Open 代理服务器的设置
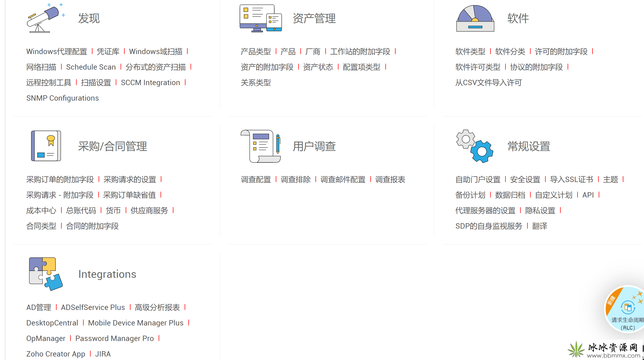The height and width of the screenshot is (360, 644). 485,210
